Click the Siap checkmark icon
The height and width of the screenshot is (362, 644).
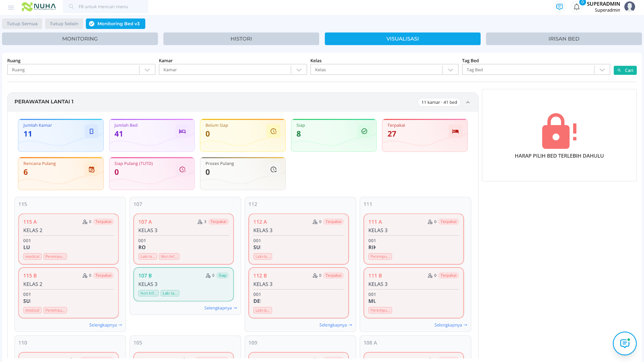tap(364, 131)
